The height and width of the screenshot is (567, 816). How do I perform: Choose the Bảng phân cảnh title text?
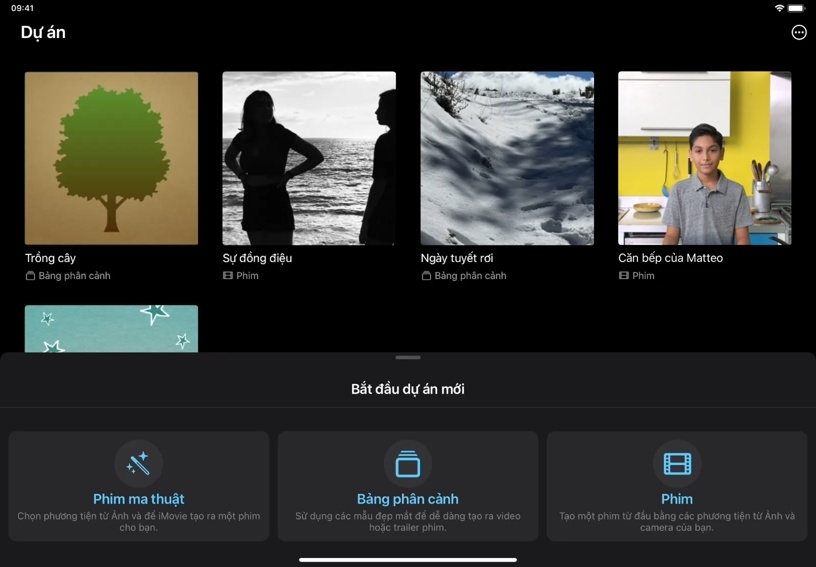[x=408, y=499]
